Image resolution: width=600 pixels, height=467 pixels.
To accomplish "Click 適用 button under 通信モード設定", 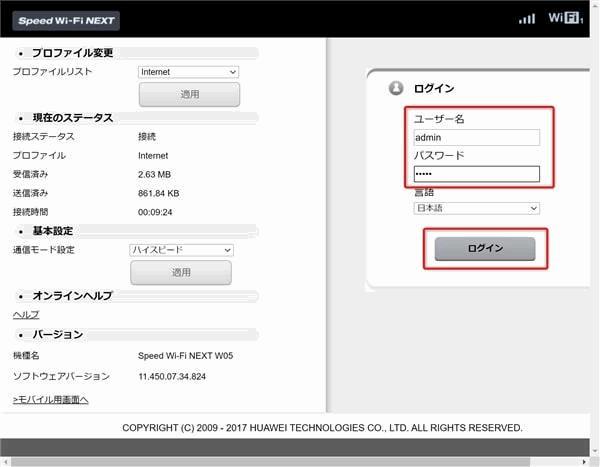I will coord(181,273).
